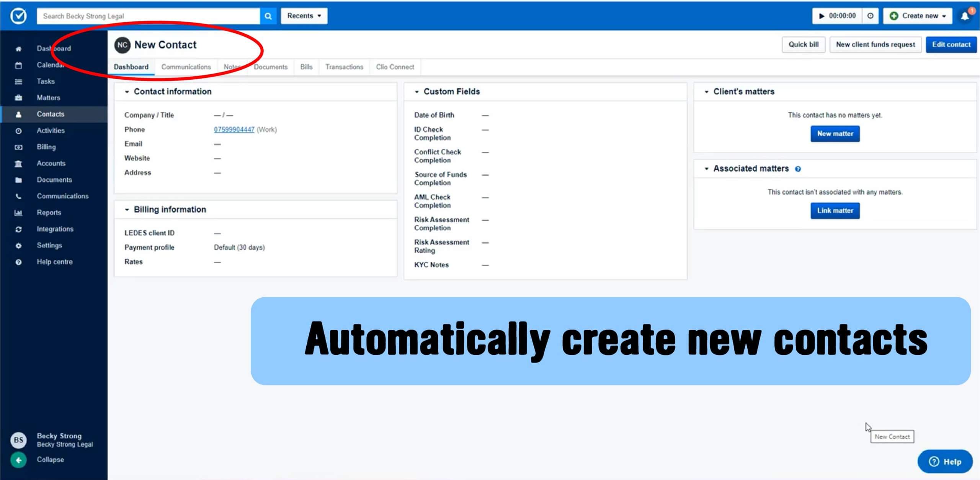This screenshot has width=980, height=480.
Task: Collapse the Associated matters section
Action: click(707, 169)
